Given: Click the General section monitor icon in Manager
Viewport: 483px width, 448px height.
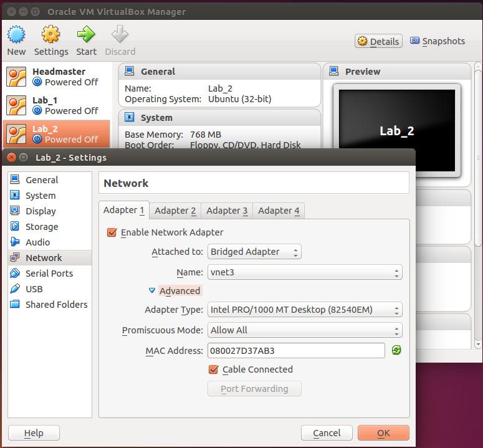Looking at the screenshot, I should (130, 71).
